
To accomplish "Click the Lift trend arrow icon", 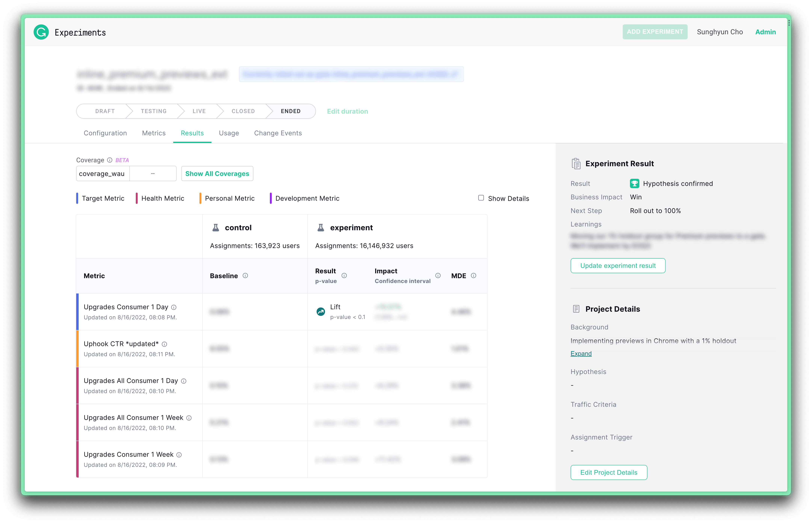I will pyautogui.click(x=320, y=311).
